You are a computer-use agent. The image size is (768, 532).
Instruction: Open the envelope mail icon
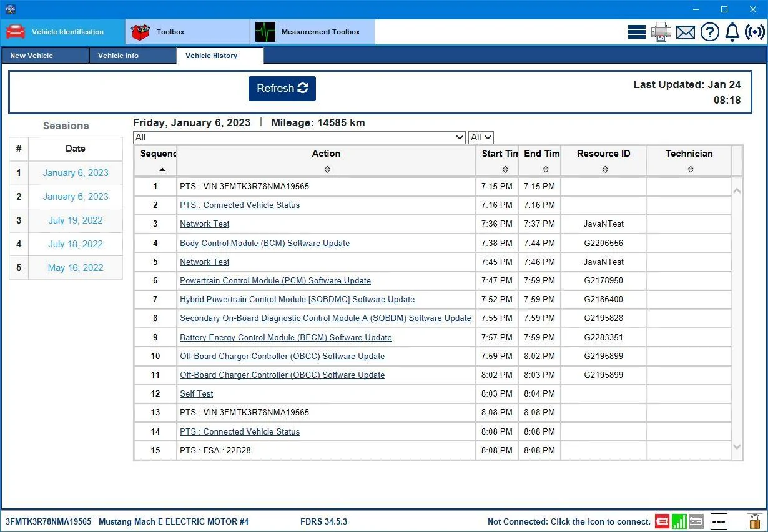686,32
